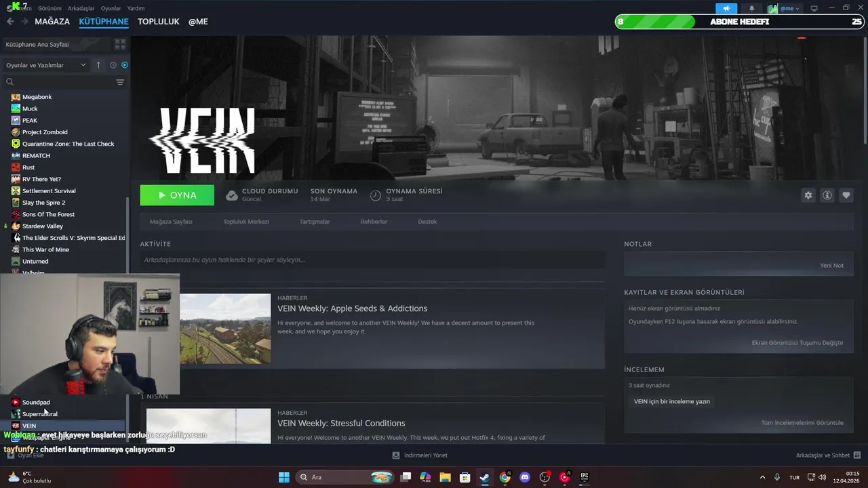The image size is (868, 488).
Task: Switch to Big Picture mode monitor icon
Action: tap(814, 8)
